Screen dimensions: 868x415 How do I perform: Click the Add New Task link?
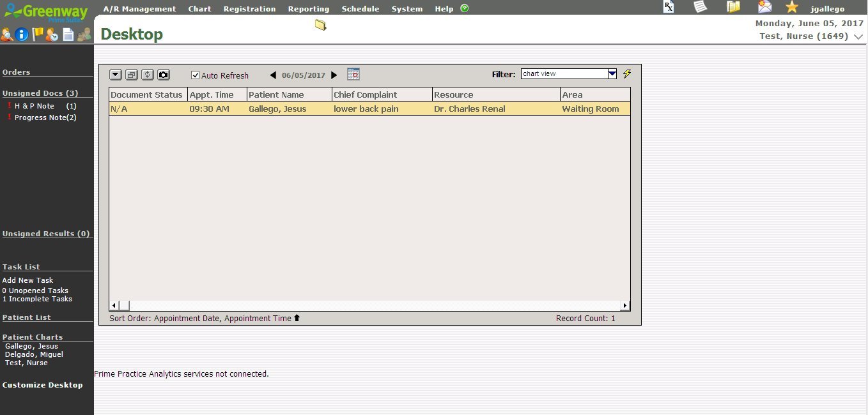coord(27,280)
